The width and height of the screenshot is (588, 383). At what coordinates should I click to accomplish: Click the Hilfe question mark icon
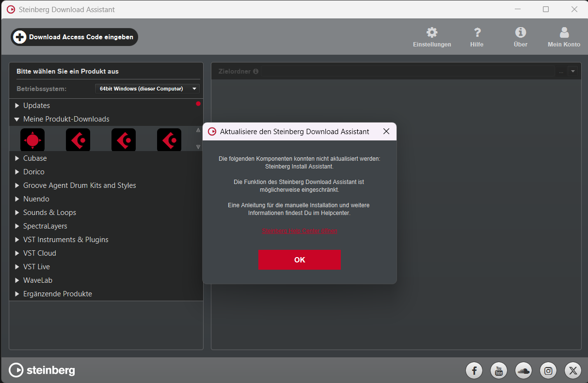point(477,33)
